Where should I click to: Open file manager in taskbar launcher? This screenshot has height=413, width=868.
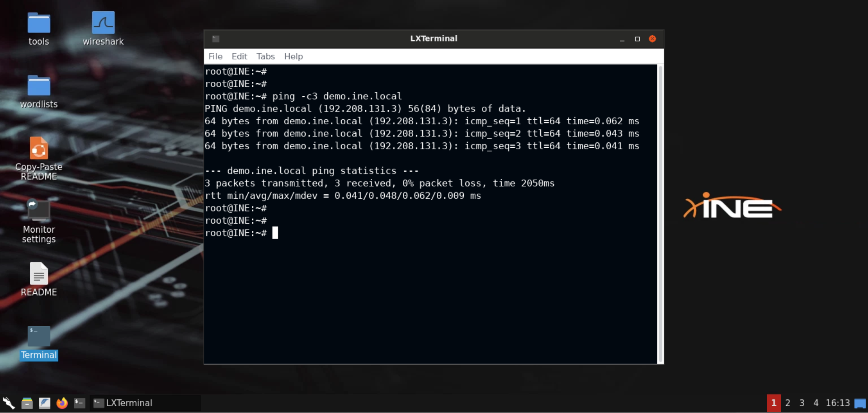(27, 403)
